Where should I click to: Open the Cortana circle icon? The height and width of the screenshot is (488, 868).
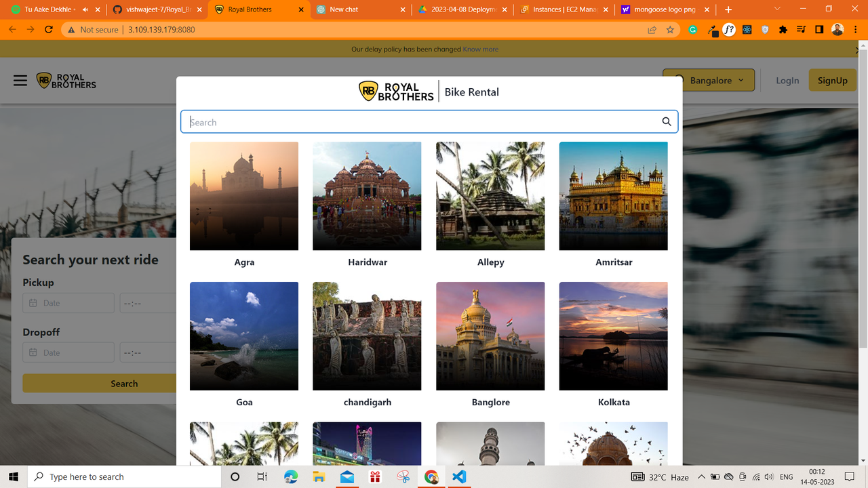[235, 477]
